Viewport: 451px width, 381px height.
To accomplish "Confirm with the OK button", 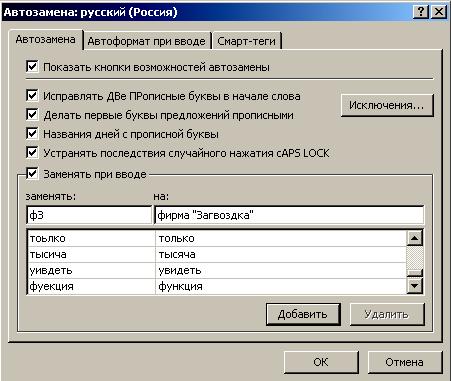I will [321, 362].
